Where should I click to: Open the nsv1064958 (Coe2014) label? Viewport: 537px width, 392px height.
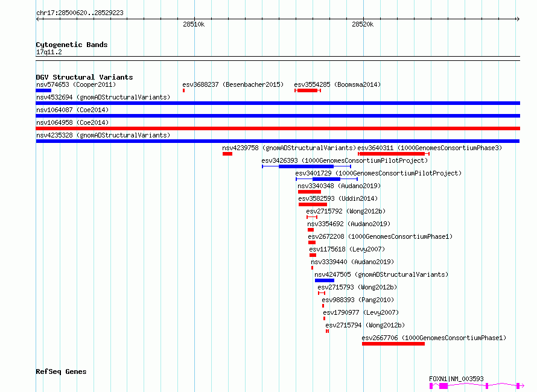click(x=72, y=122)
